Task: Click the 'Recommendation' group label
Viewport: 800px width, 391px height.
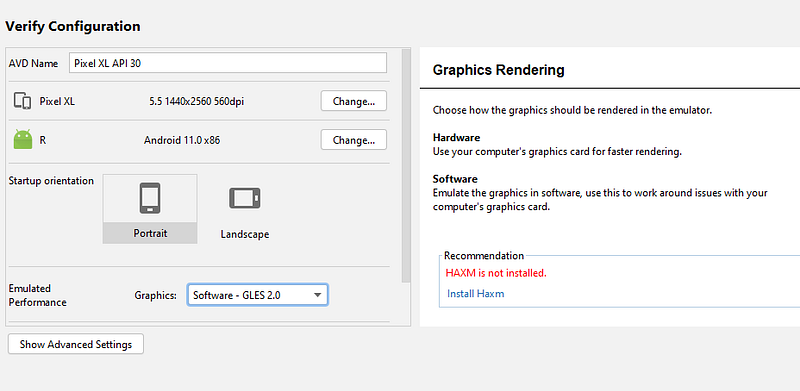Action: (484, 255)
